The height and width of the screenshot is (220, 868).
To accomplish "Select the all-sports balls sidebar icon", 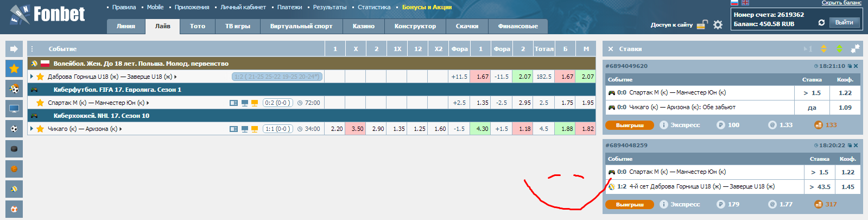I will pyautogui.click(x=14, y=89).
